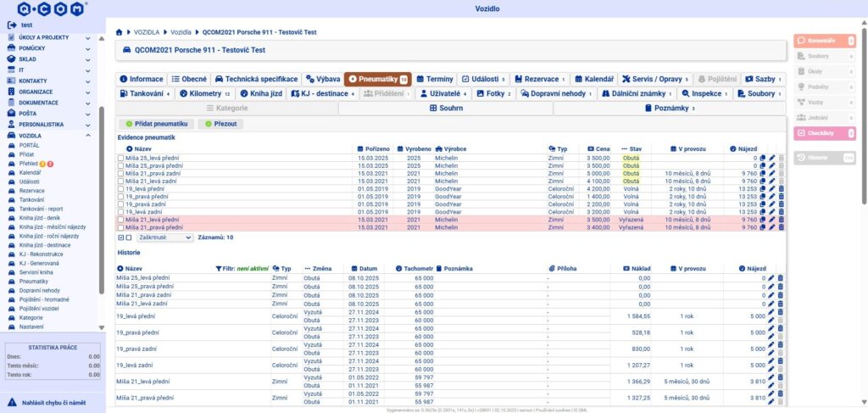Select the Míša 21_levá zadní row checkbox

point(120,181)
